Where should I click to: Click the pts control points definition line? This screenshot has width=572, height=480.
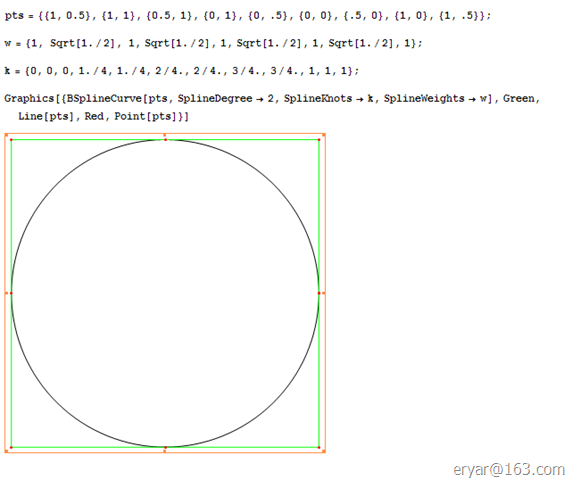(248, 16)
